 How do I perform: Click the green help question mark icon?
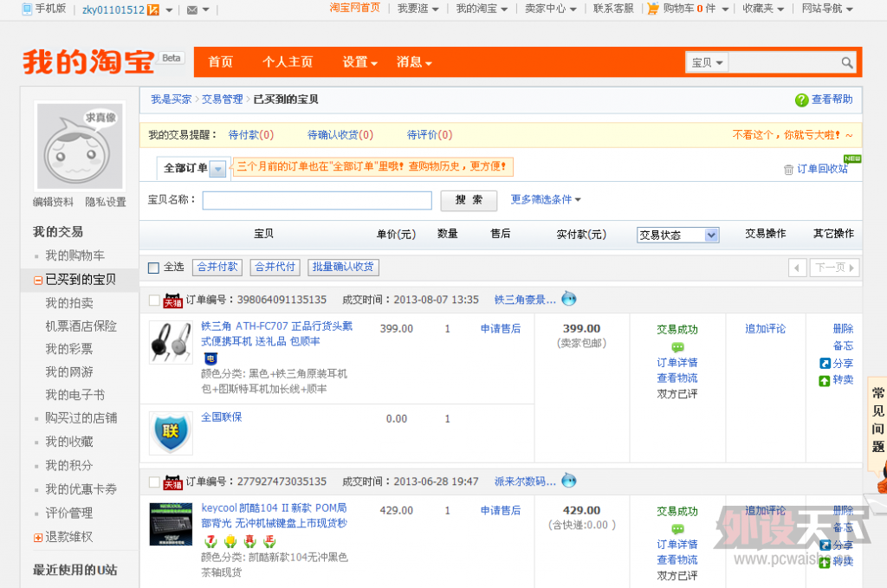click(801, 100)
